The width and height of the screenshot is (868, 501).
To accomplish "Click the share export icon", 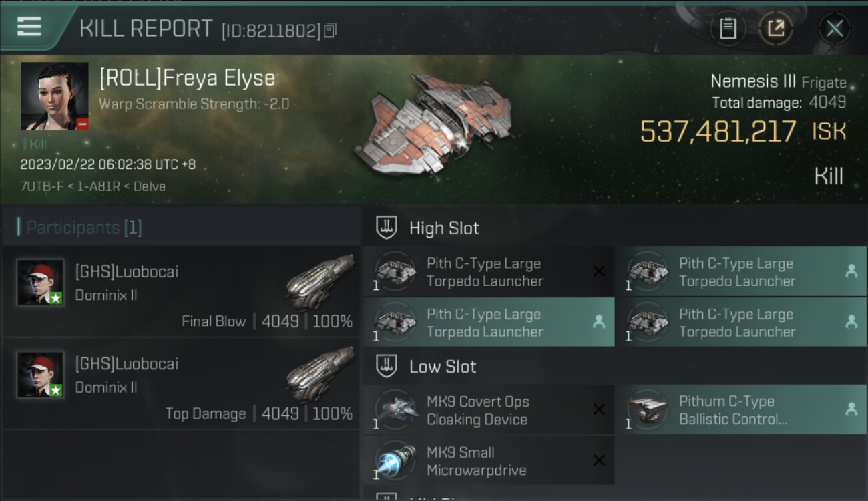I will (x=775, y=29).
